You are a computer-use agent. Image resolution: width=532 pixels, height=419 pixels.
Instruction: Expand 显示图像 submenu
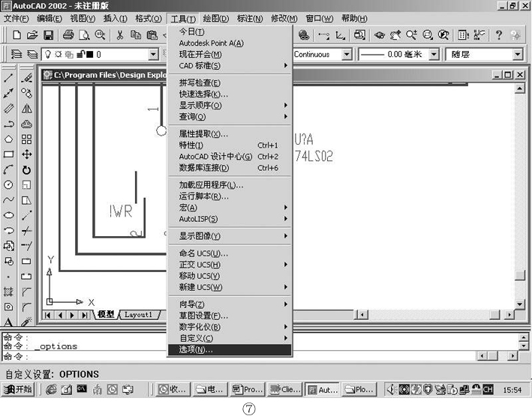230,236
